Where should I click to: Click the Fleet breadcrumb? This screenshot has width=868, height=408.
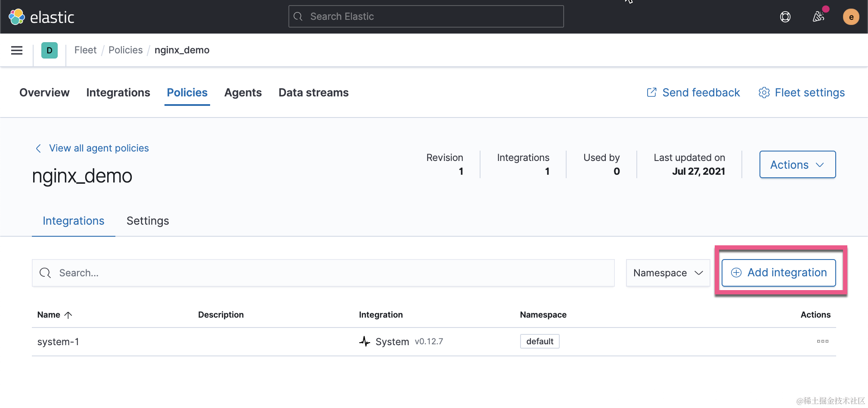pos(85,50)
